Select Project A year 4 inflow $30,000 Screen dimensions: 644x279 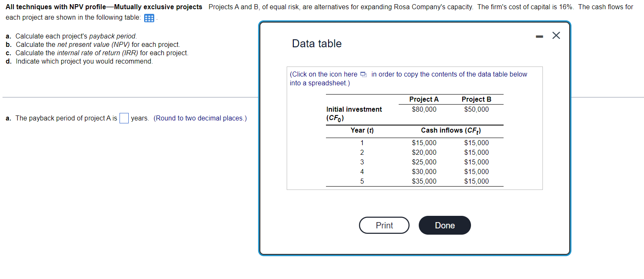pos(424,171)
